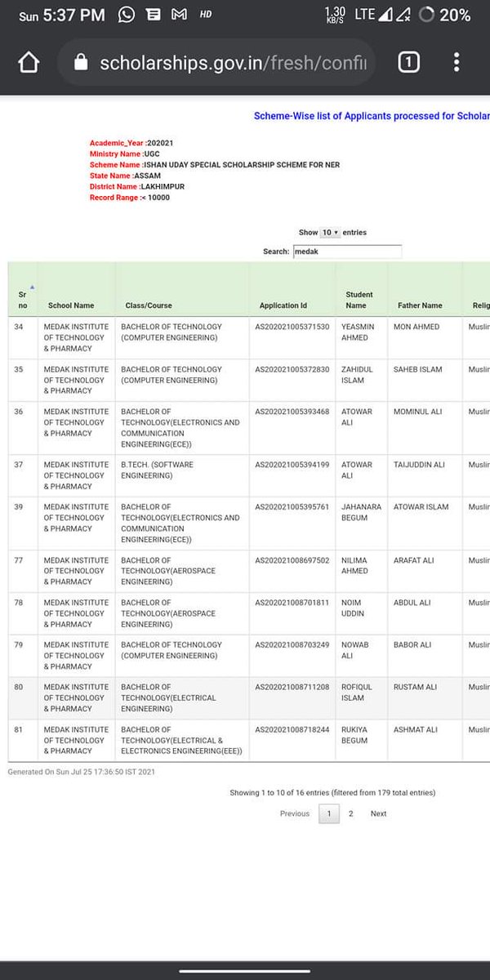The height and width of the screenshot is (980, 490).
Task: Open the browser three-dot menu
Action: click(x=457, y=62)
